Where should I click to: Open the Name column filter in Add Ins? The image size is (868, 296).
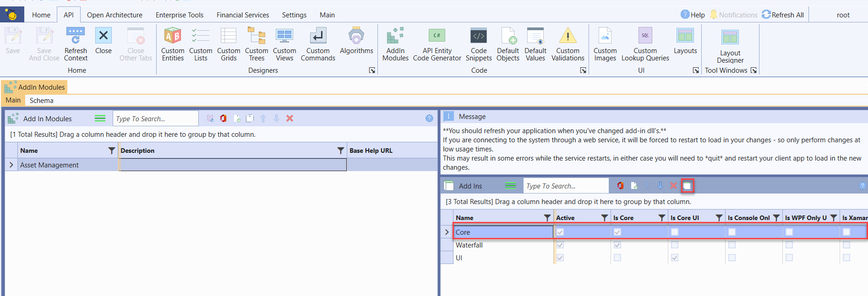coord(547,218)
